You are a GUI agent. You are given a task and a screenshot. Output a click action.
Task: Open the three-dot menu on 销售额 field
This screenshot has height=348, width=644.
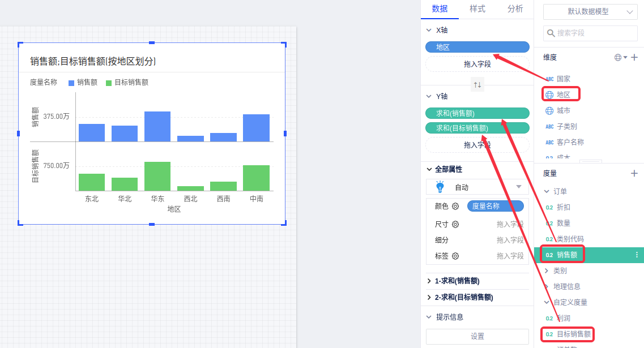(637, 255)
